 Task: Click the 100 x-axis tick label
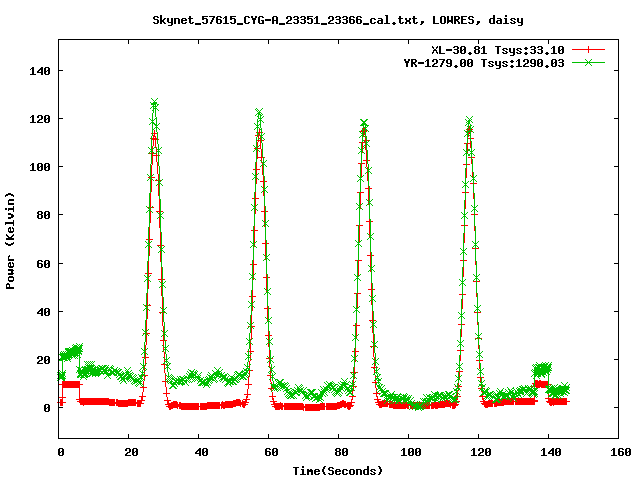pos(411,452)
